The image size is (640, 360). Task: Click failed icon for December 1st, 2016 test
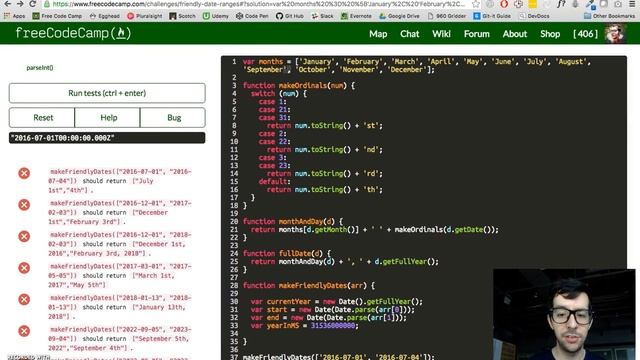coord(24,236)
